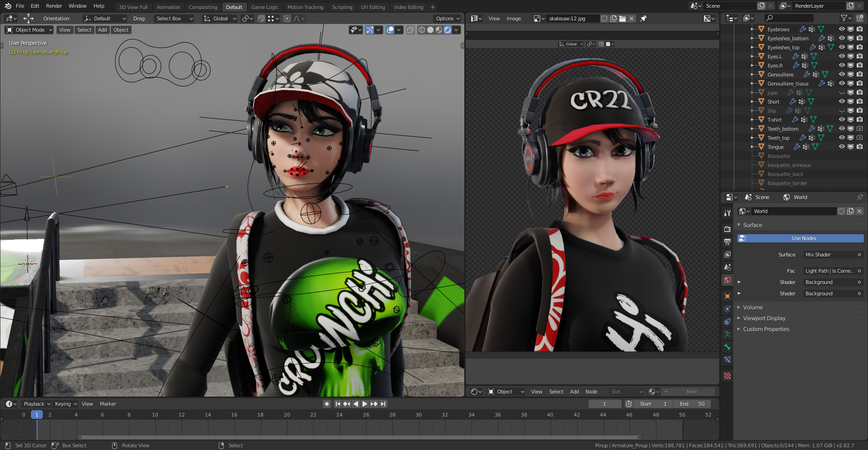The height and width of the screenshot is (450, 868).
Task: Toggle snapping magnet in header
Action: point(261,19)
